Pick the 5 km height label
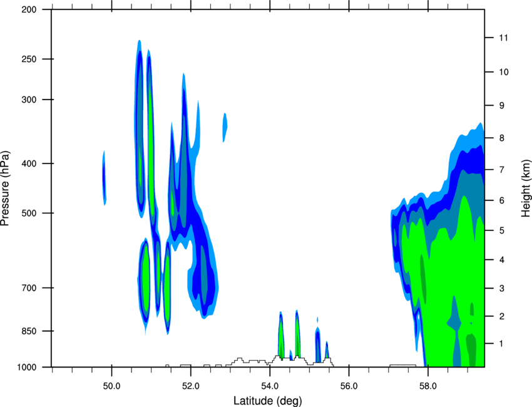Viewport: 532px width, 407px height. [x=501, y=230]
